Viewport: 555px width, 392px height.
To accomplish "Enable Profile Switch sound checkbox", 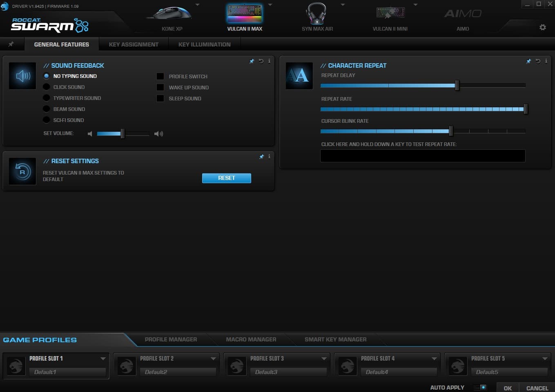I will [x=160, y=76].
